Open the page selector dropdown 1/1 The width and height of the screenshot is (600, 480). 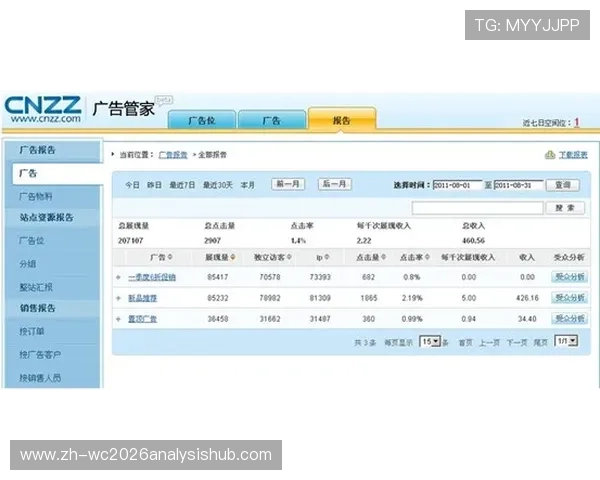pyautogui.click(x=566, y=341)
